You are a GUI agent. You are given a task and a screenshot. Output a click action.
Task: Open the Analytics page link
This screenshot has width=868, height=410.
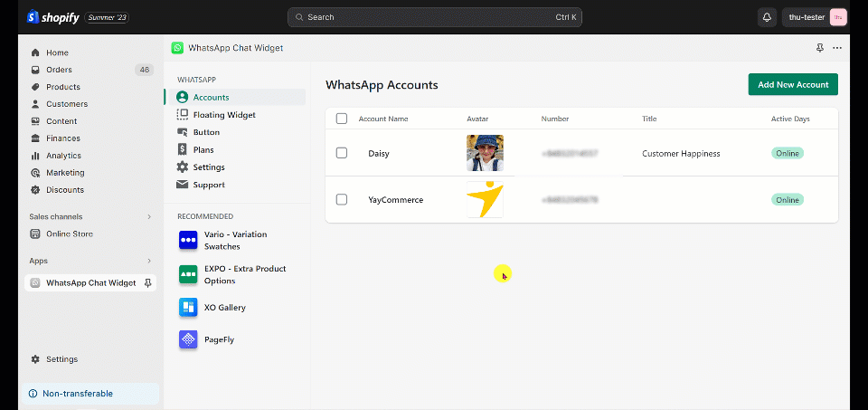(63, 156)
